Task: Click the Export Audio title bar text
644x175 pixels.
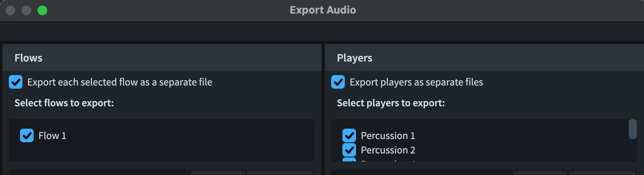Action: (323, 10)
